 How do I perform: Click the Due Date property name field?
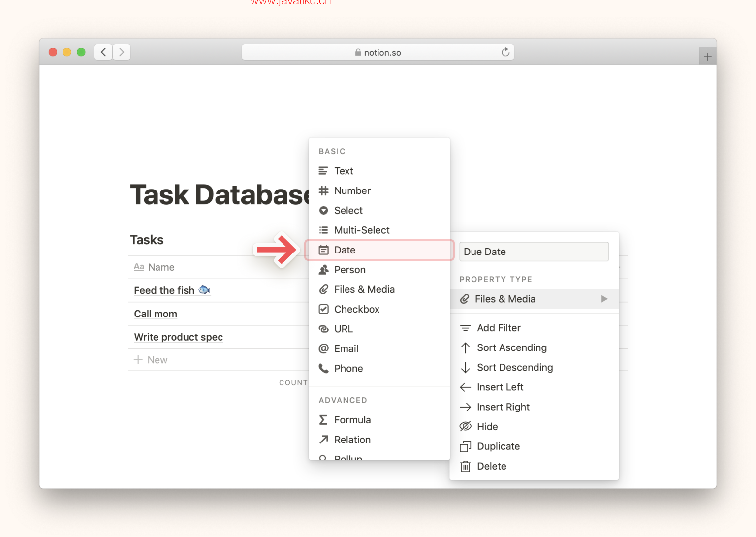pyautogui.click(x=534, y=252)
